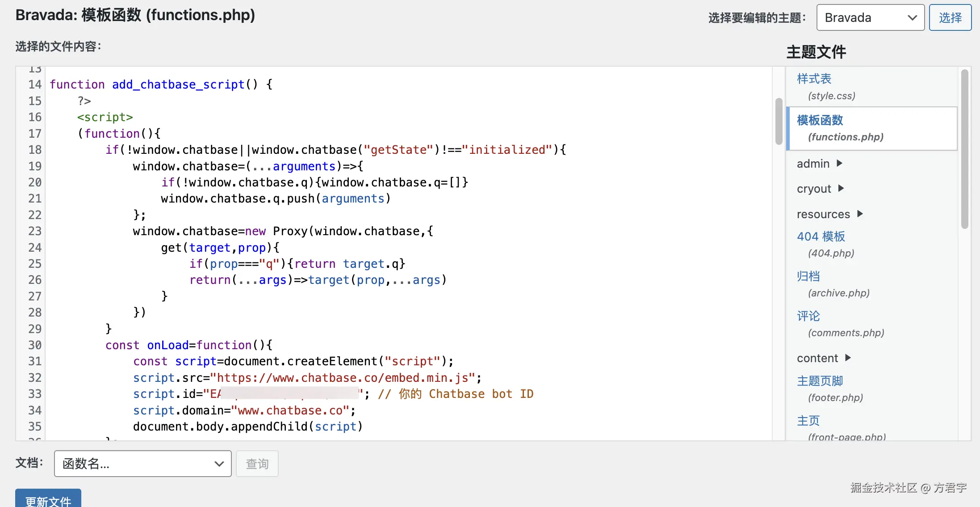
Task: Click line number 23 in gutter
Action: [x=35, y=231]
